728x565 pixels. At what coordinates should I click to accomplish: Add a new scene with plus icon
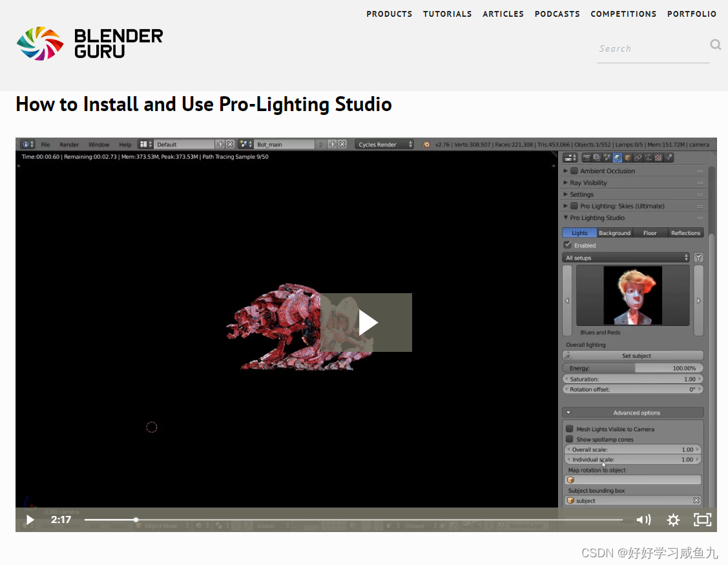pyautogui.click(x=333, y=145)
